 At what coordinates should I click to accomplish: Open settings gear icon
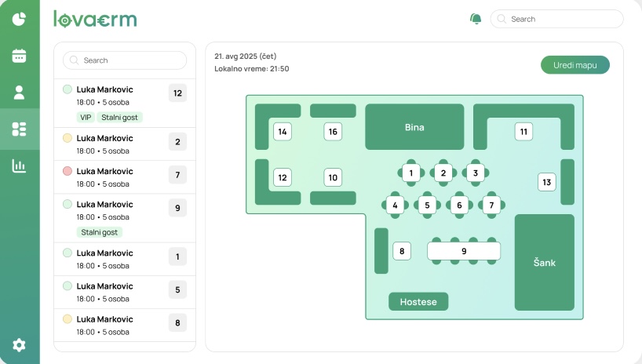point(20,345)
